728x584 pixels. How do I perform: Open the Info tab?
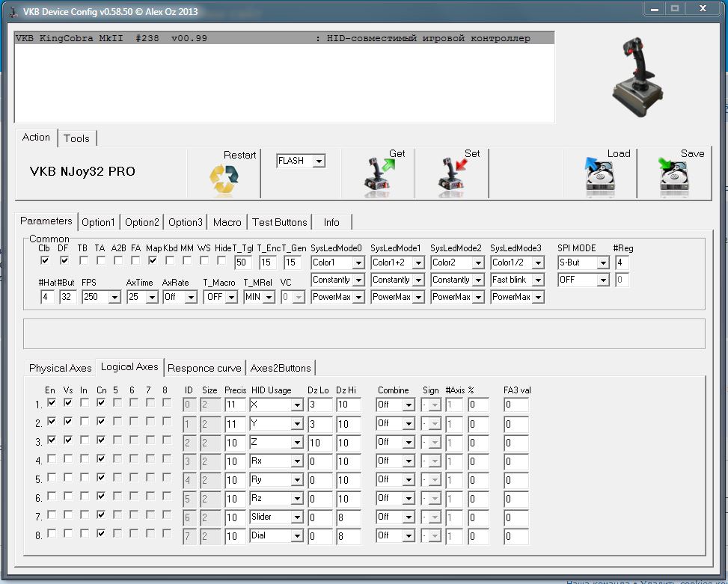pos(331,222)
